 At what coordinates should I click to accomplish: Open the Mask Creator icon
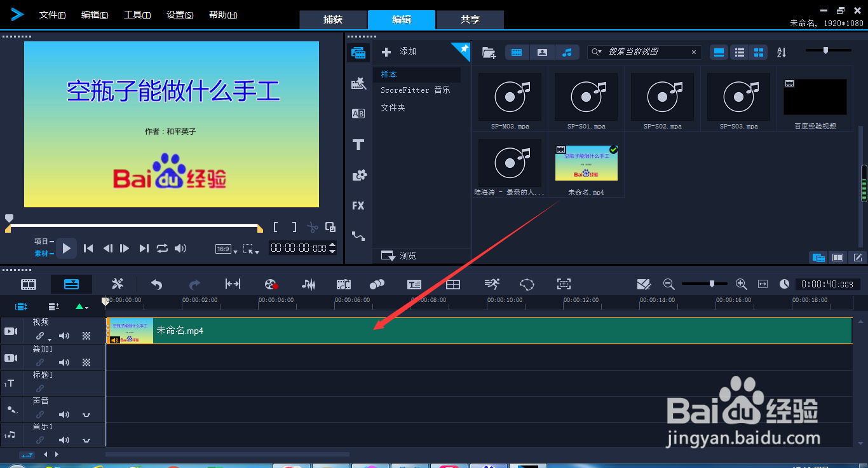coord(527,284)
